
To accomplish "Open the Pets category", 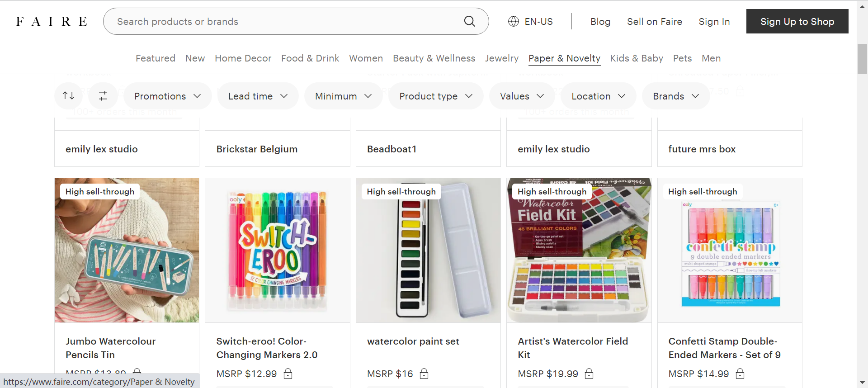I will point(682,58).
